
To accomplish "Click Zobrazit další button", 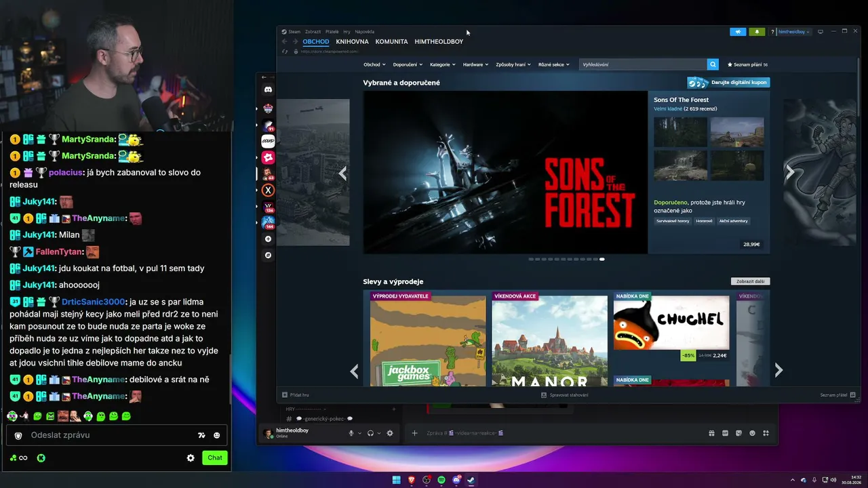I will click(x=750, y=281).
